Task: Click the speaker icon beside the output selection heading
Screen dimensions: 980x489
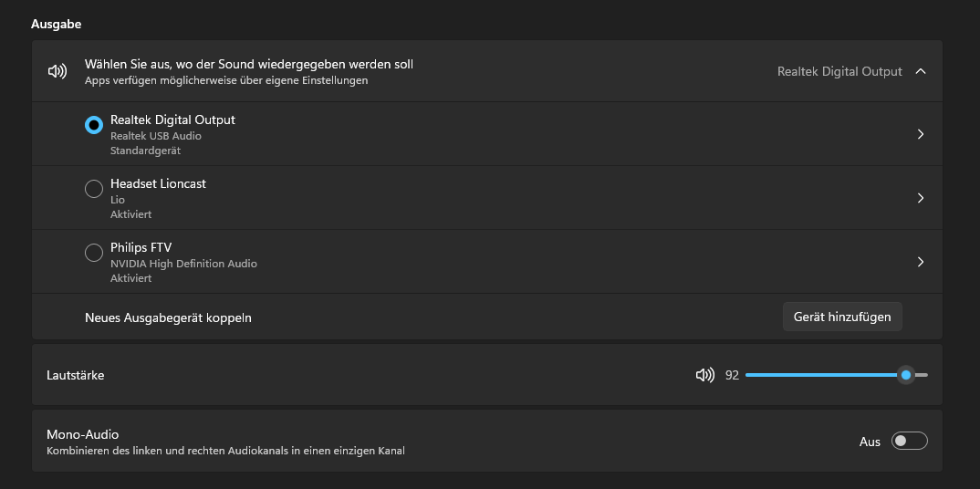Action: [x=57, y=71]
